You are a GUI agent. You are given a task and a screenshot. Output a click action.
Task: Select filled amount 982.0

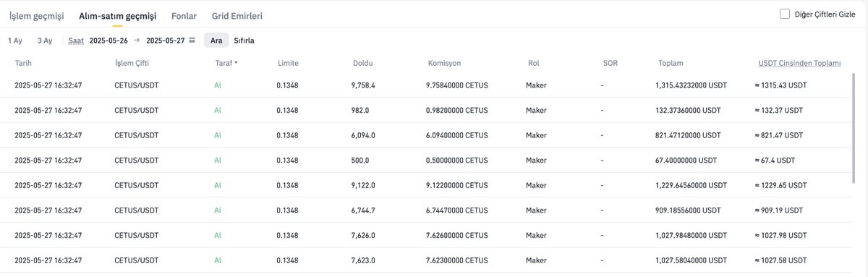[360, 110]
